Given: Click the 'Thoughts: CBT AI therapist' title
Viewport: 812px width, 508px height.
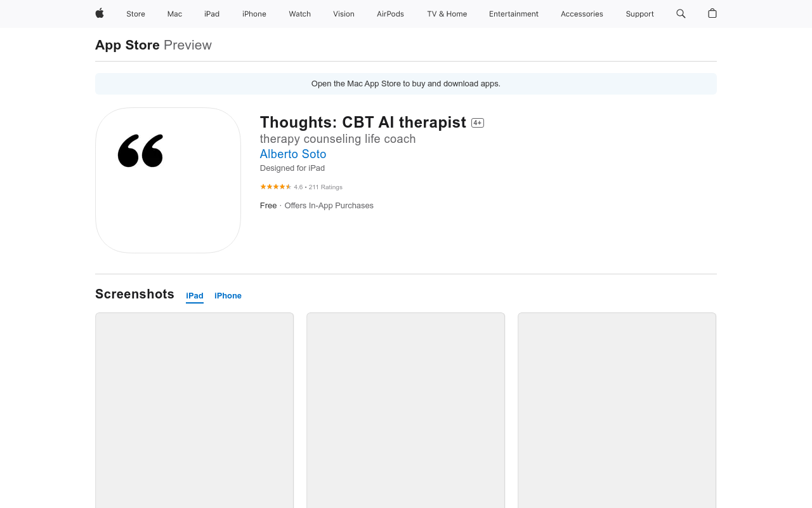Looking at the screenshot, I should pyautogui.click(x=363, y=123).
